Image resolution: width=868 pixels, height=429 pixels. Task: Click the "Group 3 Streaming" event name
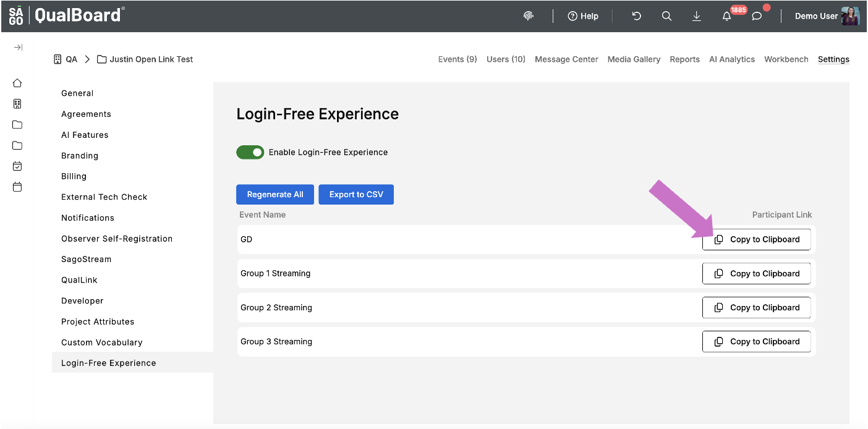click(276, 341)
